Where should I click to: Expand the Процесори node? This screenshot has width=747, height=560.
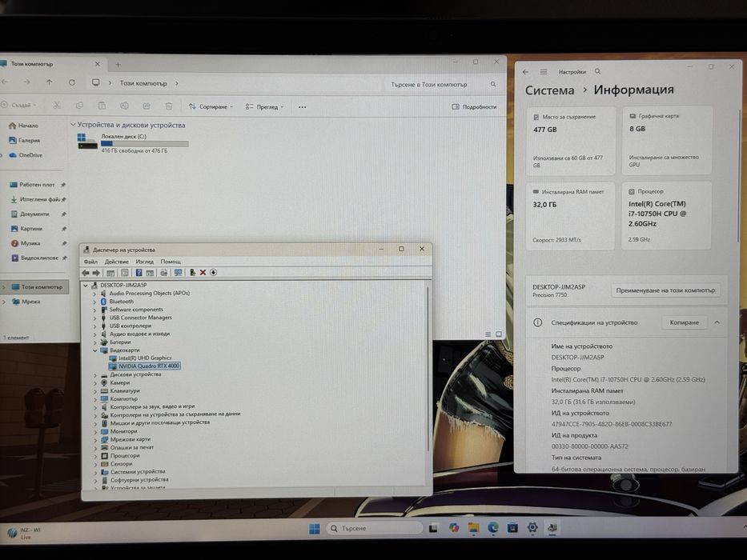96,456
